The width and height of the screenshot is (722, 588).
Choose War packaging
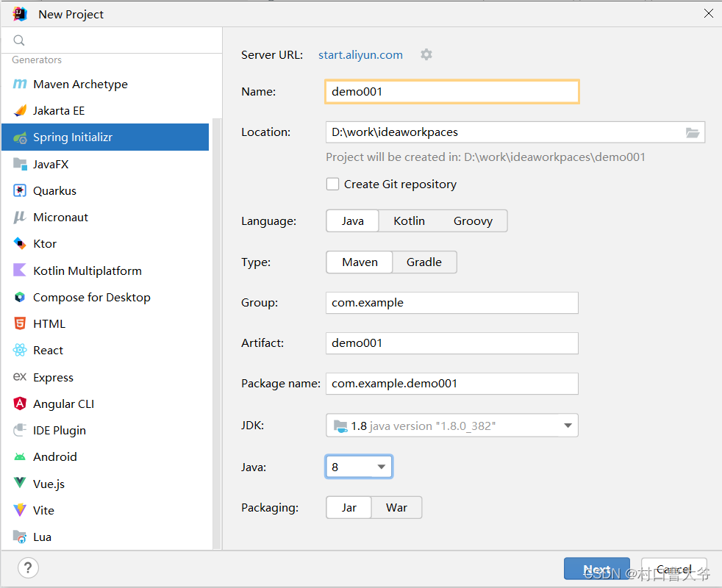click(x=396, y=507)
